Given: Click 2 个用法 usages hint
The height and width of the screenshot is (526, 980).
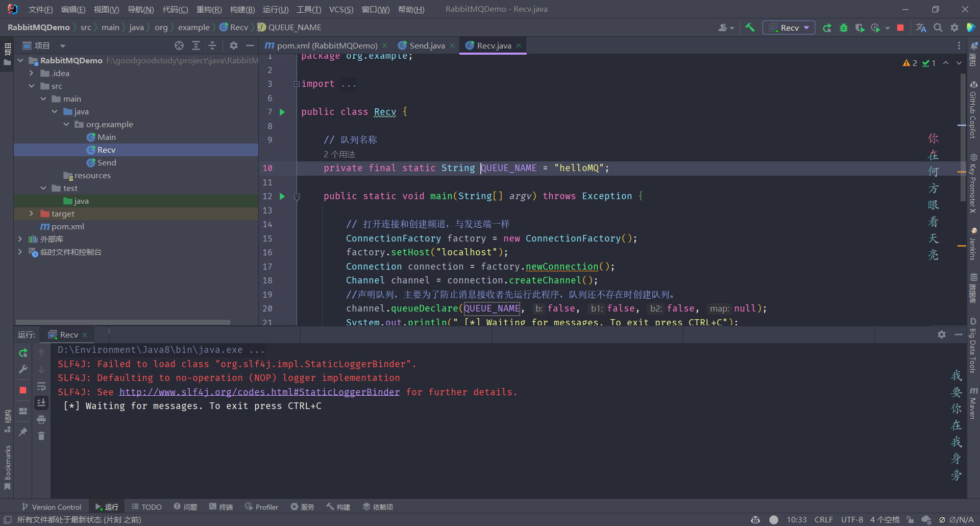Looking at the screenshot, I should point(339,154).
